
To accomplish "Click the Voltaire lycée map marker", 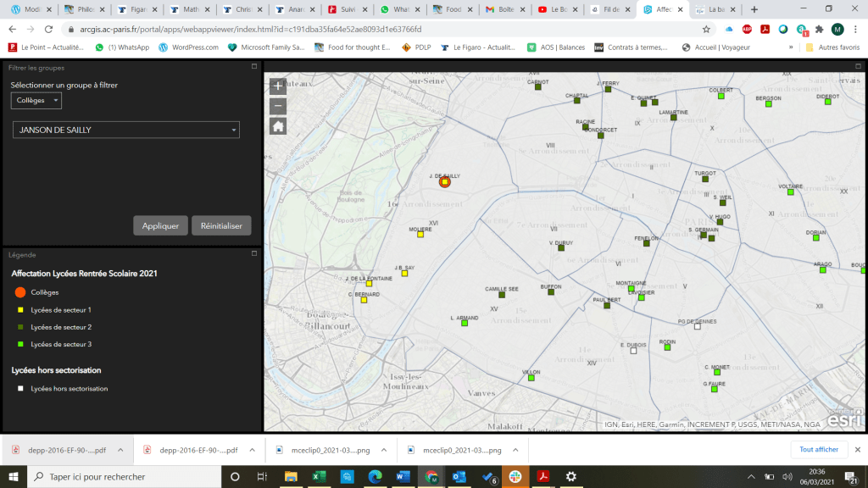I will 790,192.
